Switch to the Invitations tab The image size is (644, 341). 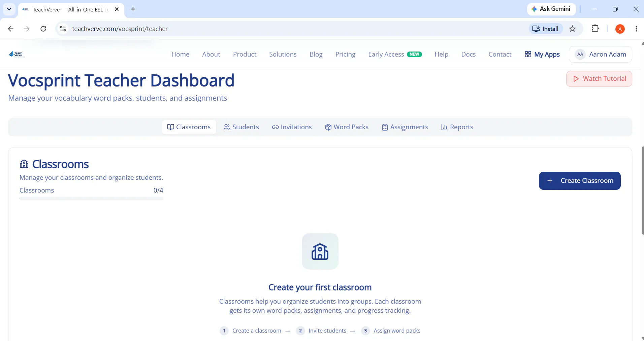coord(292,127)
